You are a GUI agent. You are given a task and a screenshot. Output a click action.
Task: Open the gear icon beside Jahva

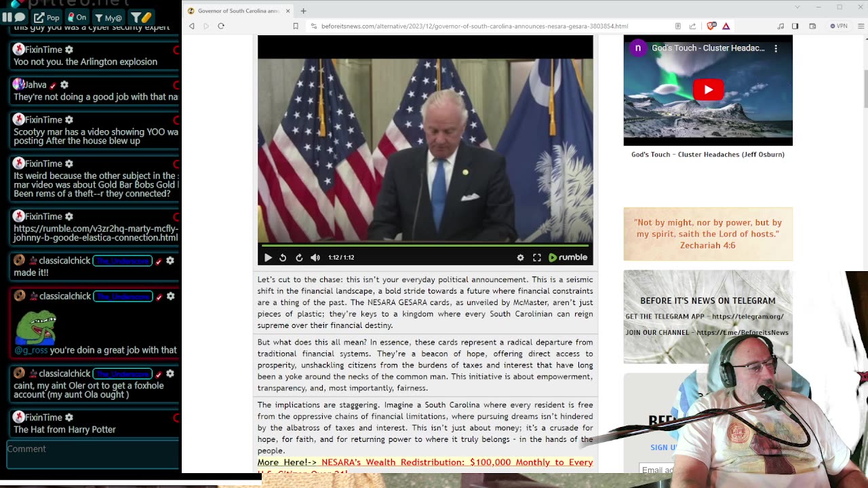64,85
